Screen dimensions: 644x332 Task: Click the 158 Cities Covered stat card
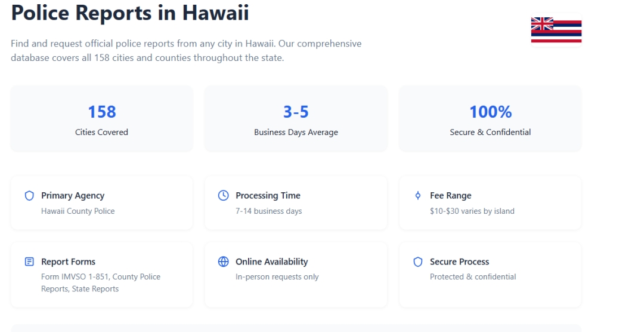(102, 118)
